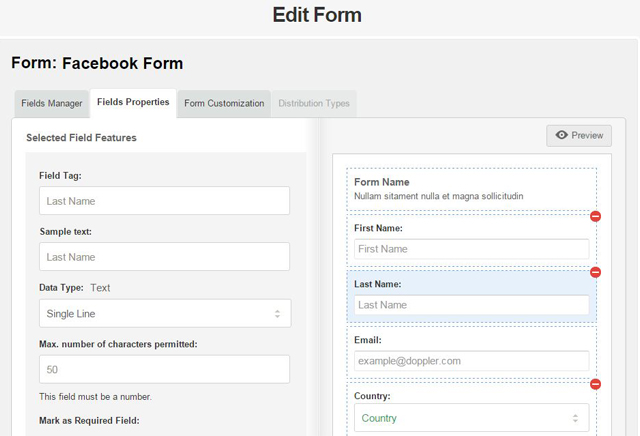Click the Sample text input box
This screenshot has width=640, height=436.
coord(164,257)
